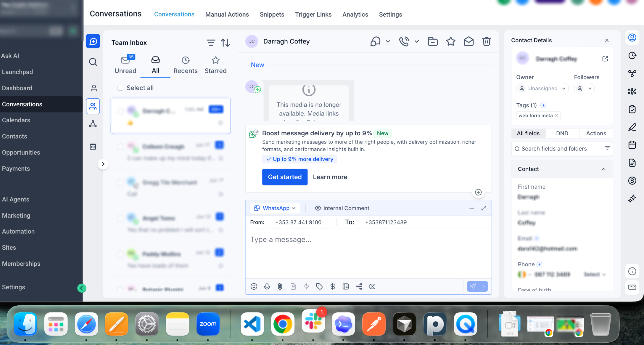
Task: Collapse the Contact section
Action: (x=603, y=169)
